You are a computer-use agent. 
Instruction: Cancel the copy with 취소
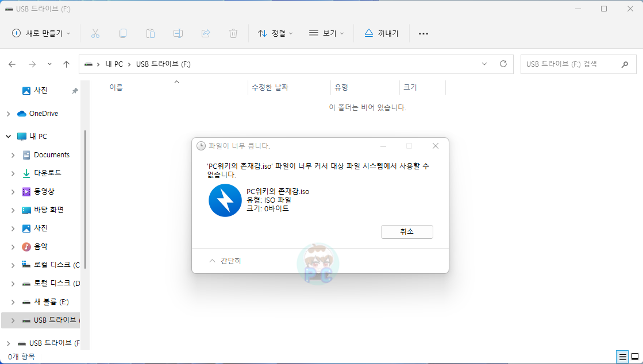(407, 231)
